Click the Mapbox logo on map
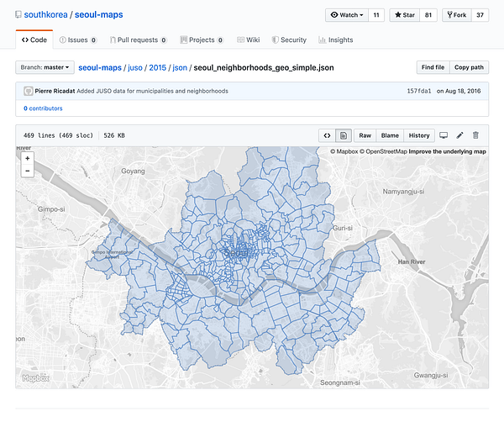This screenshot has width=504, height=422. coord(35,378)
